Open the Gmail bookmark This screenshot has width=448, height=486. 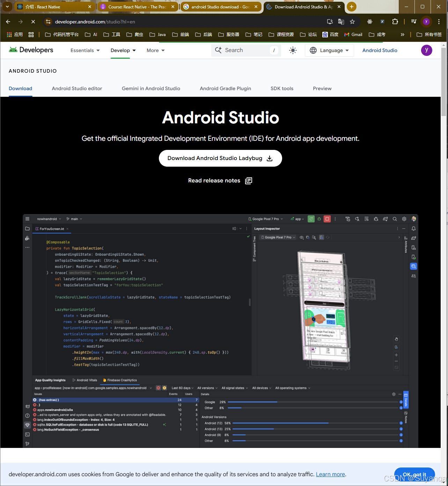coord(353,35)
